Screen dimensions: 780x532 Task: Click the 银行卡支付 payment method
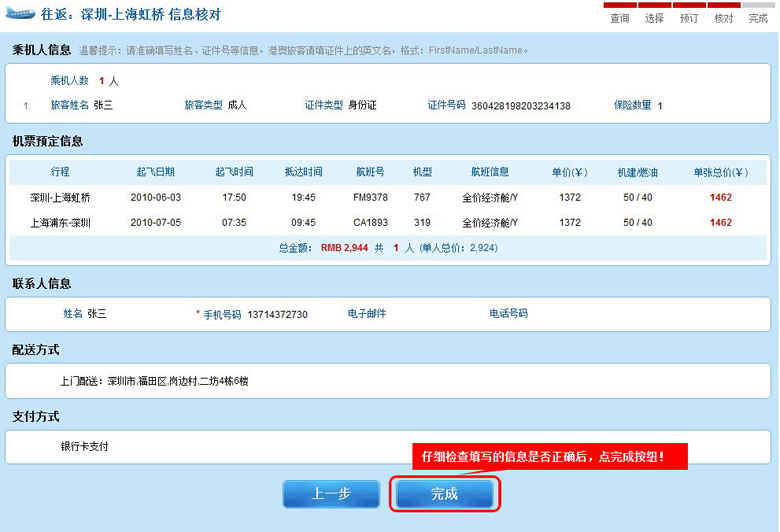pyautogui.click(x=84, y=446)
